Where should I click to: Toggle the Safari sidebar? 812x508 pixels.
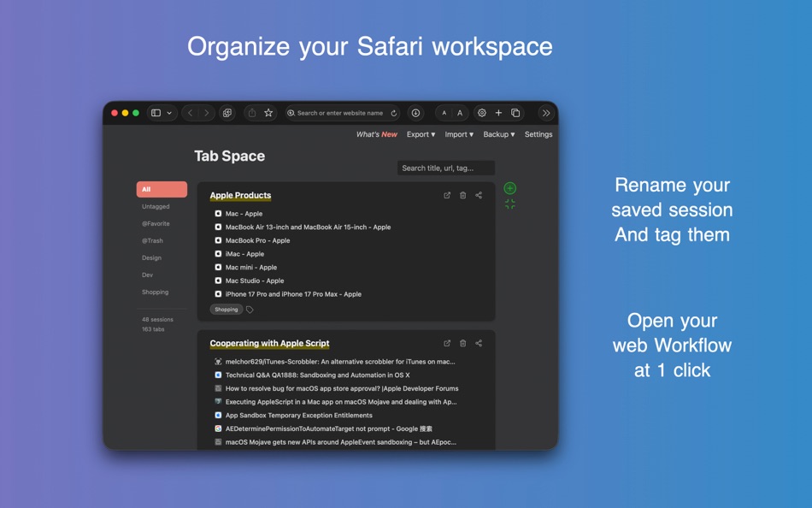156,112
